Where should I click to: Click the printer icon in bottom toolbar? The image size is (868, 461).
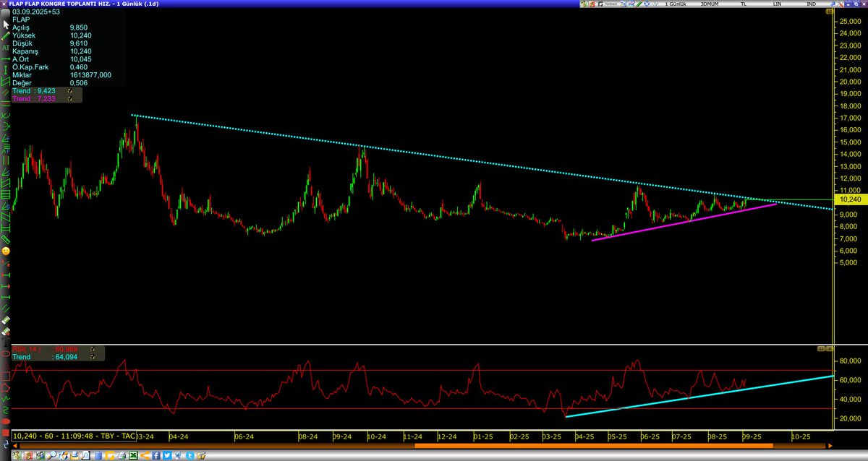coord(122,455)
